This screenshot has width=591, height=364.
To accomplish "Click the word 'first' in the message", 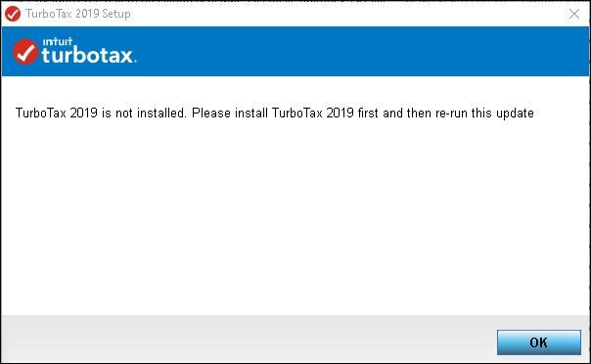I will tap(368, 114).
